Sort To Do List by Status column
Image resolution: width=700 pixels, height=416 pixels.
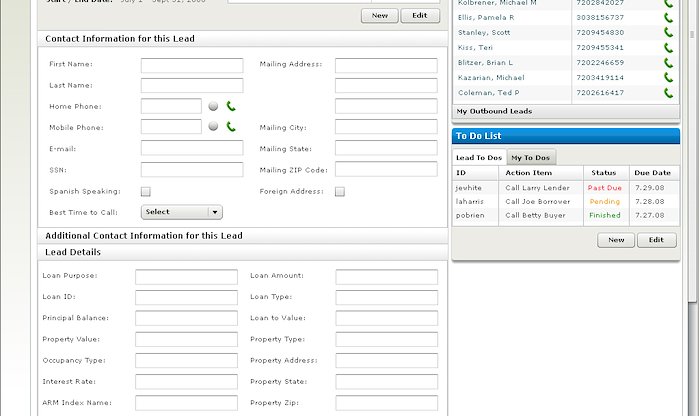606,173
